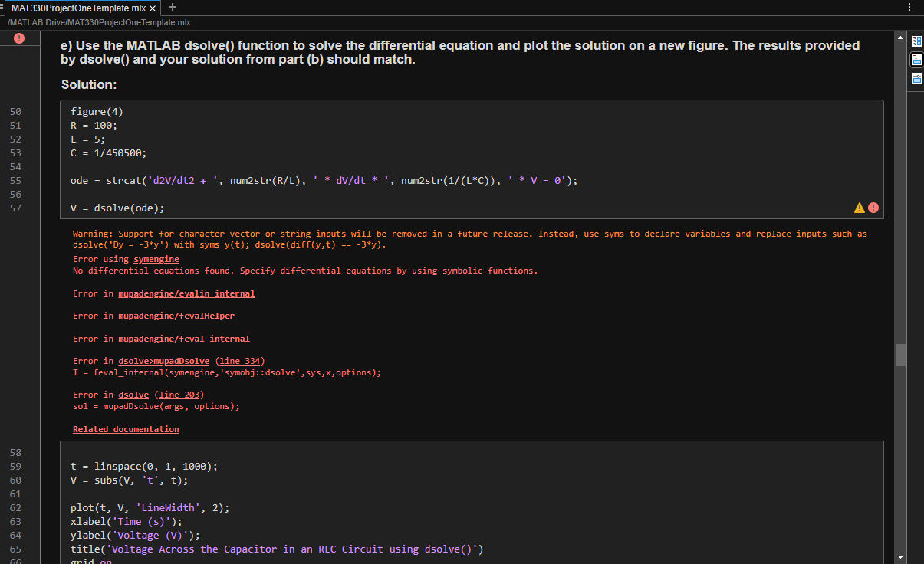The image size is (924, 564).
Task: Open the mupadengine/feval_internal link
Action: pos(184,339)
